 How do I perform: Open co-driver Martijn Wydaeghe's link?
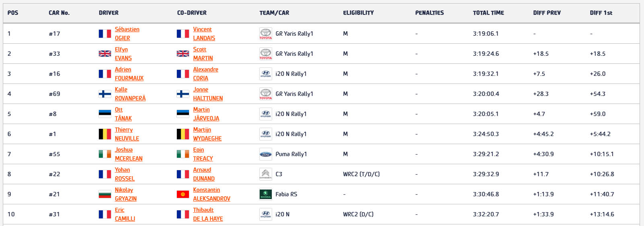[207, 134]
